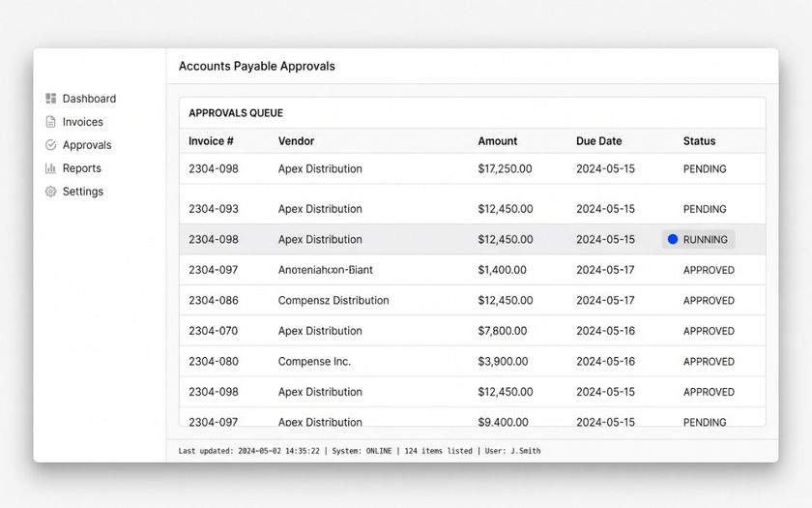Click the Compensz Distribution vendor name
This screenshot has height=508, width=812.
(333, 300)
